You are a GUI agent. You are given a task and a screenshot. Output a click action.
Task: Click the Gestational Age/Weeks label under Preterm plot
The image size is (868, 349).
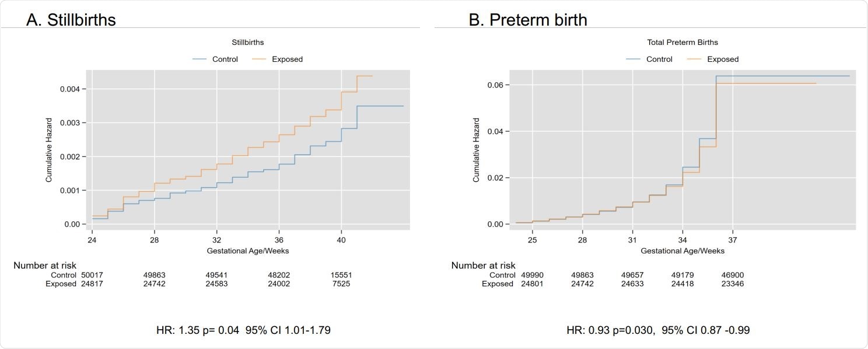[682, 251]
